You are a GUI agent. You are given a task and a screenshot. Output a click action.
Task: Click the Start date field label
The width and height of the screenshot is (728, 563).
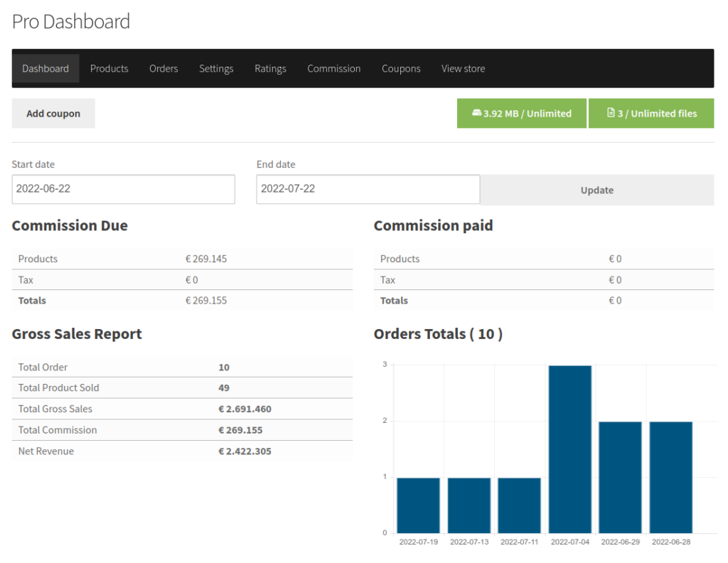pyautogui.click(x=33, y=164)
